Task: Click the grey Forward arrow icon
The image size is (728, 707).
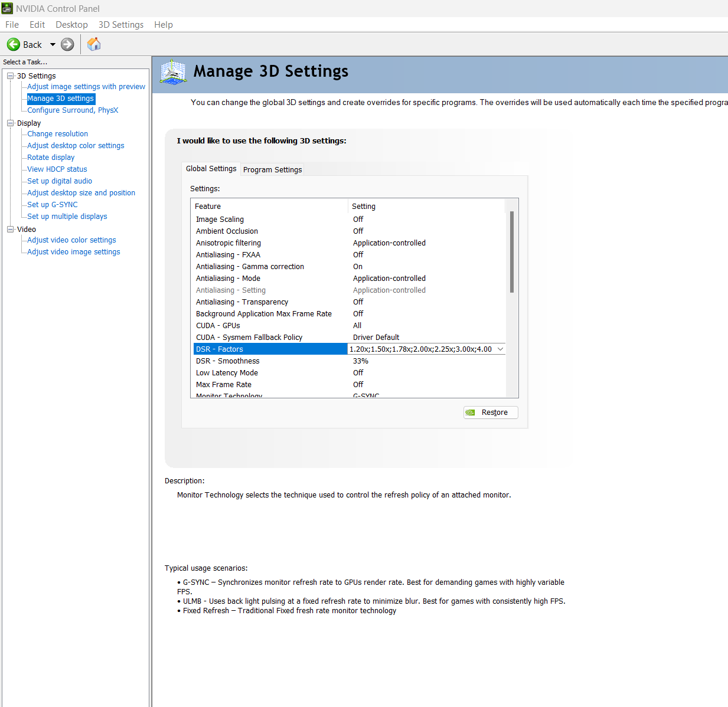Action: click(x=67, y=44)
